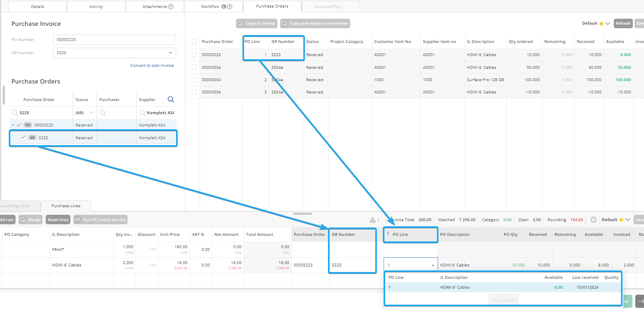This screenshot has height=309, width=644.
Task: Click the help icon on Attachments tab
Action: 171,6
